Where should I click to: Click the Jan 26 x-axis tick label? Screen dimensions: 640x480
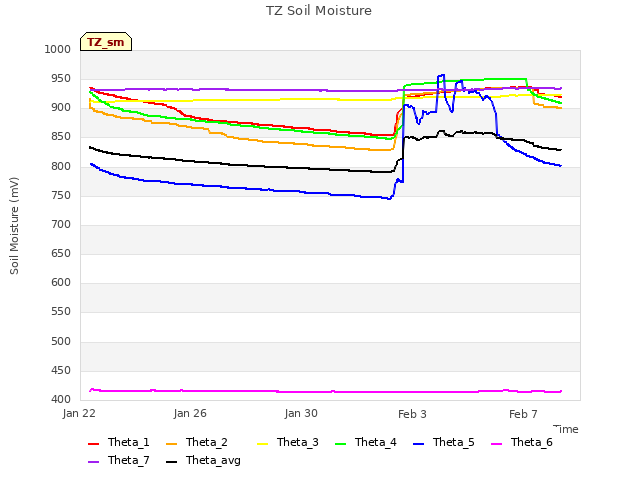pos(190,413)
